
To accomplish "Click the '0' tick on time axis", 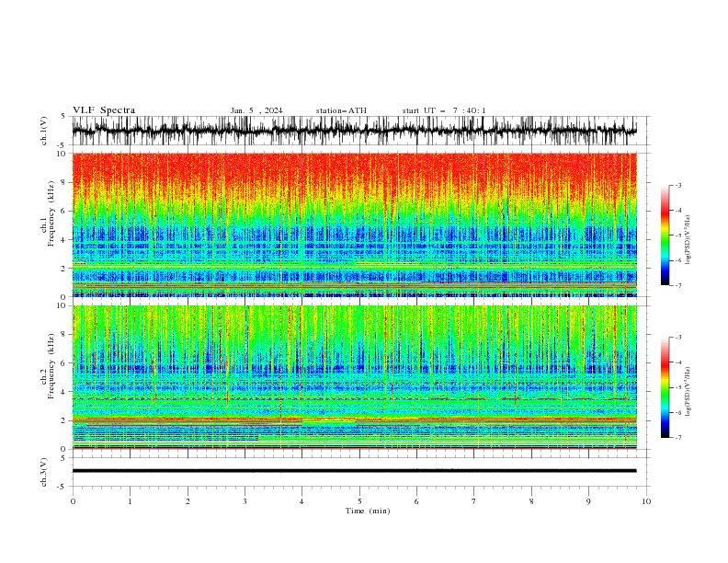I will click(73, 501).
